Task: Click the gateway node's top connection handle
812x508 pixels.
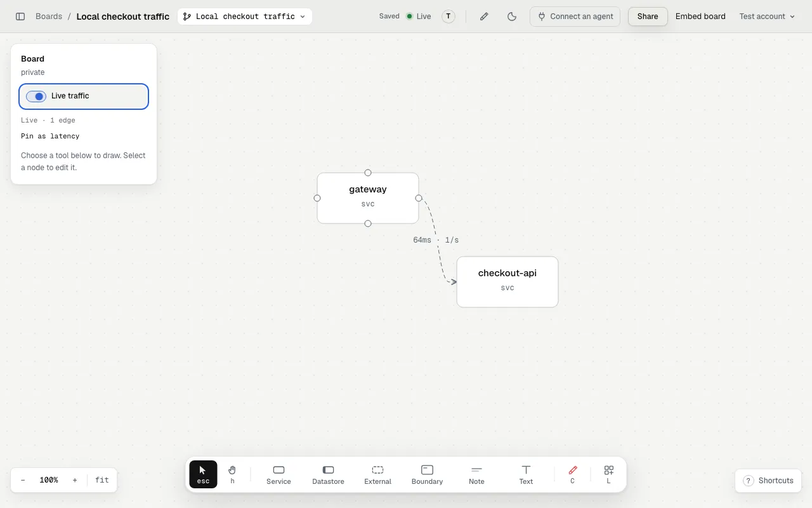Action: (368, 173)
